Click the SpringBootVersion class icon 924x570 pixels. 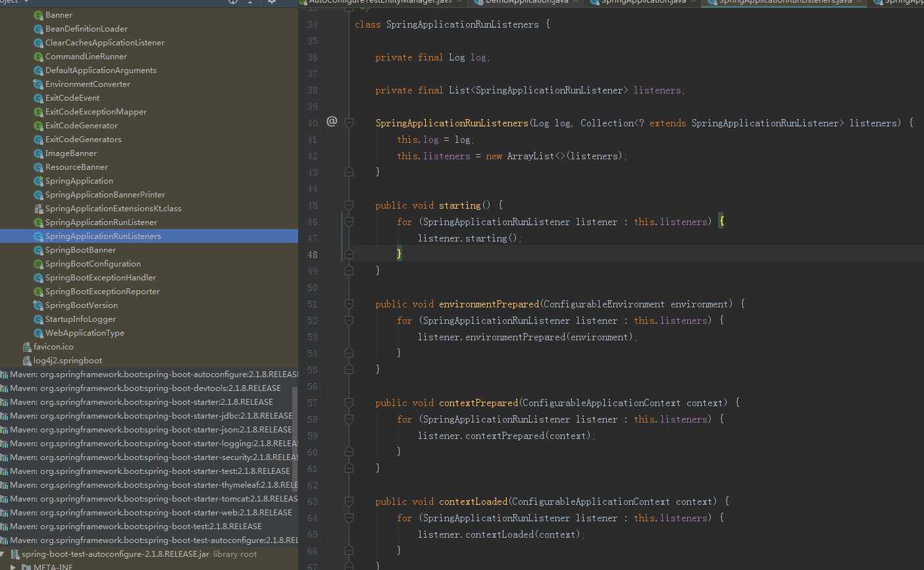tap(39, 305)
